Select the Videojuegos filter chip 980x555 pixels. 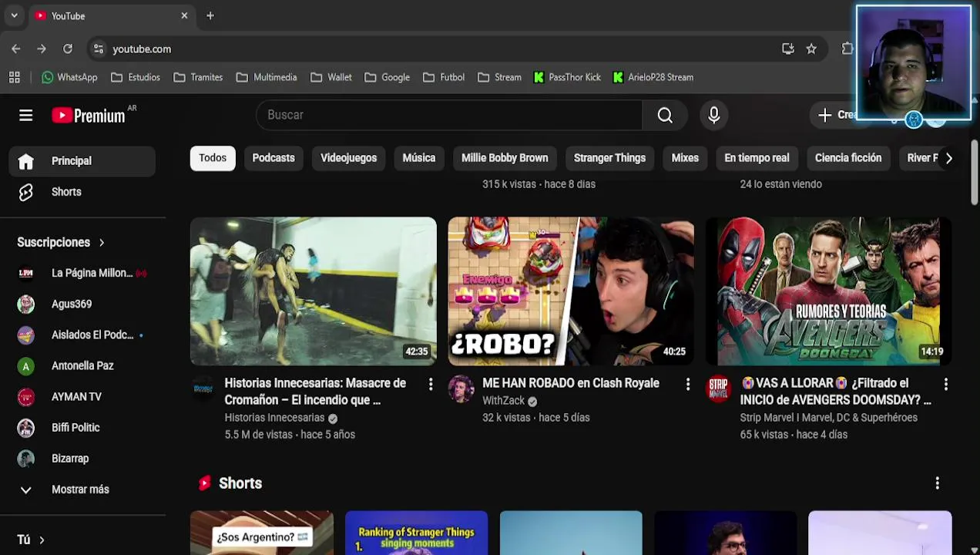[348, 158]
